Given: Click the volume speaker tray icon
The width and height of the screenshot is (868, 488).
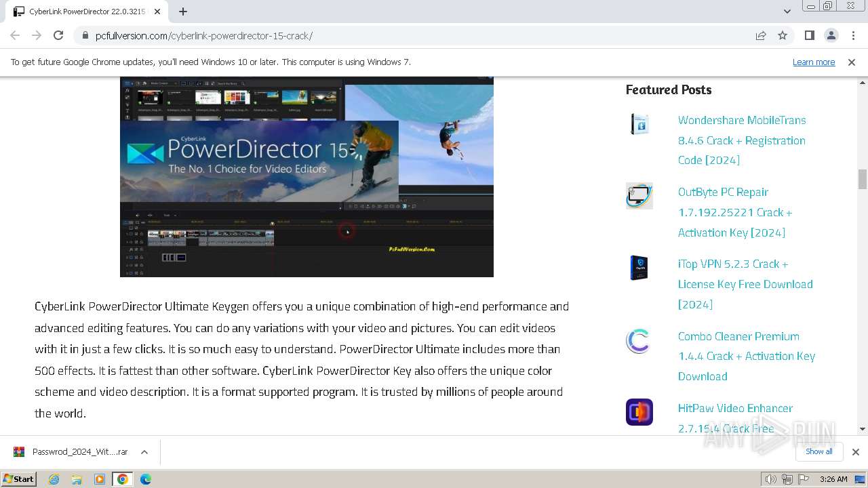Looking at the screenshot, I should coord(771,479).
